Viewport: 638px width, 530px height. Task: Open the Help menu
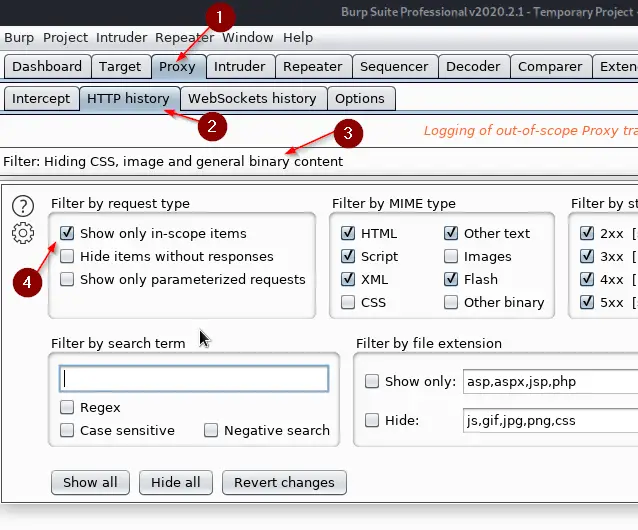click(298, 37)
